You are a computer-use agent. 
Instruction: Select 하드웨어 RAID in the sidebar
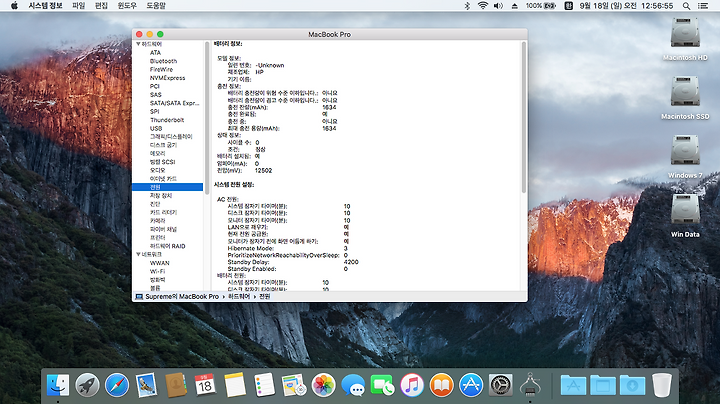tap(167, 246)
